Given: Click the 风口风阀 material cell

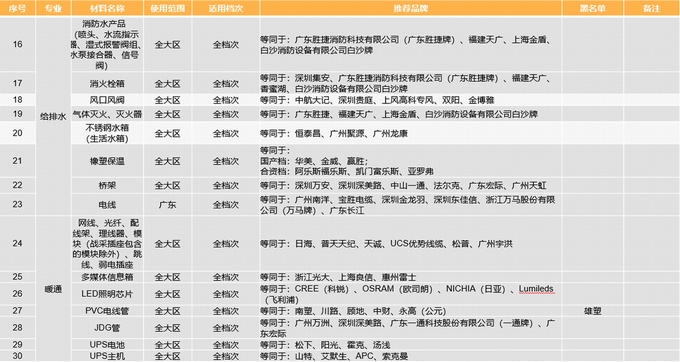Looking at the screenshot, I should (x=107, y=100).
